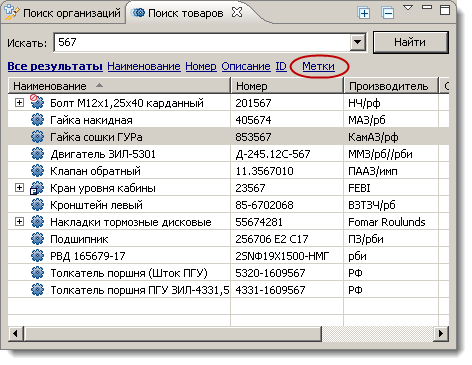The width and height of the screenshot is (472, 365).
Task: Click number cell 11.3567010
Action: click(264, 171)
